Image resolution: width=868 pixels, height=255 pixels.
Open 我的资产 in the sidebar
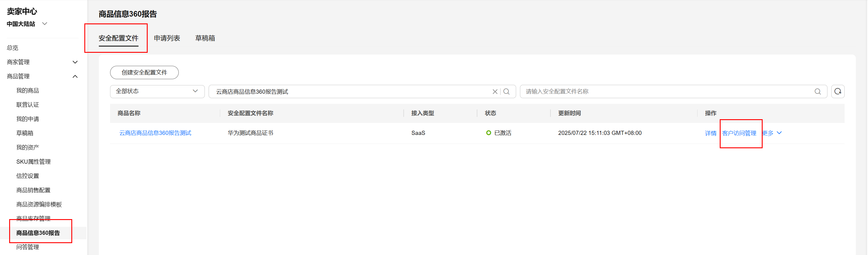tap(28, 147)
